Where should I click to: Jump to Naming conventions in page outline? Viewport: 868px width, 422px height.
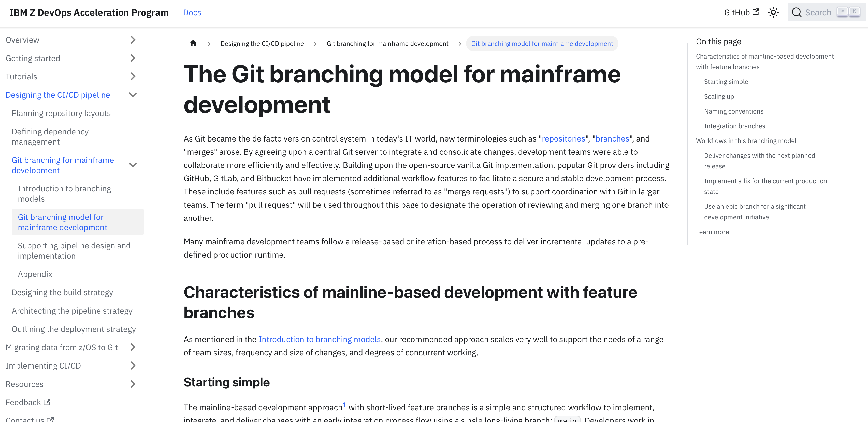[x=734, y=111]
